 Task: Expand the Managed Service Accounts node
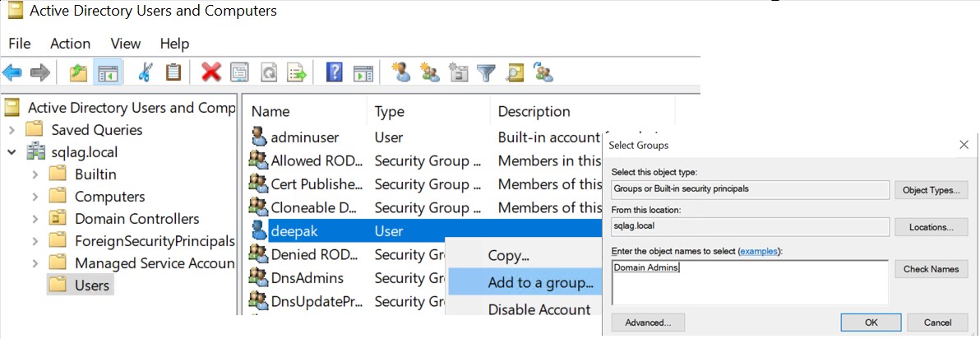[35, 262]
